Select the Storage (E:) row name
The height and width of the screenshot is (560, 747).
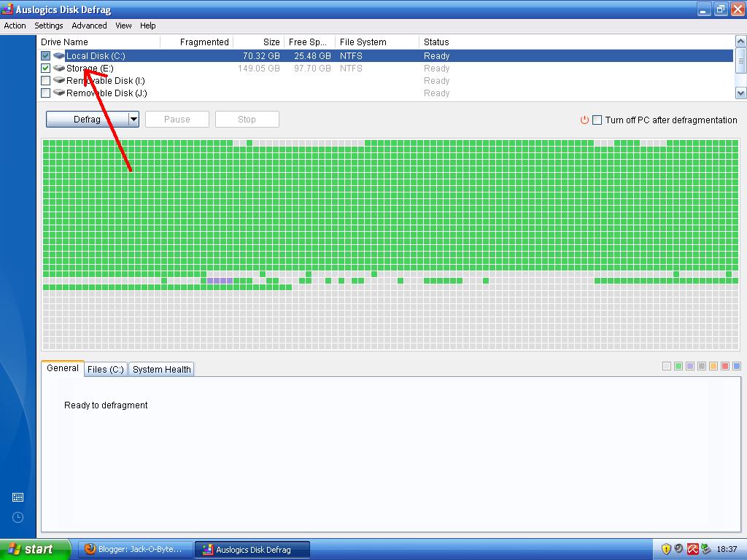[x=90, y=68]
